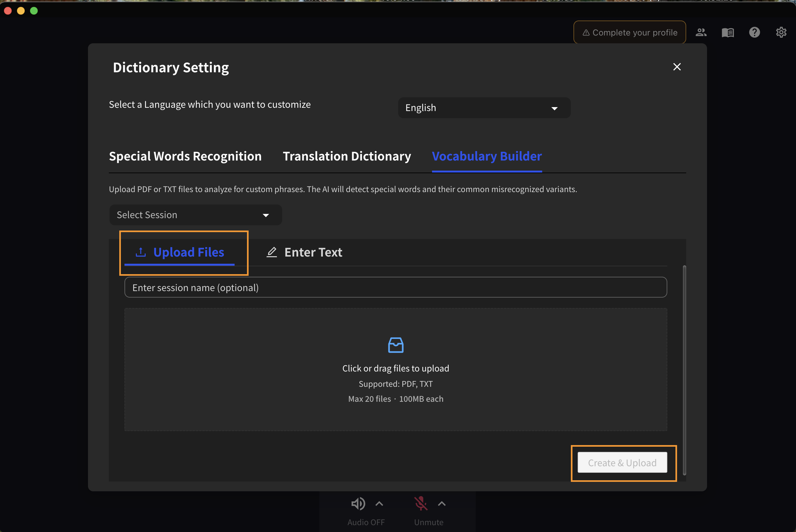796x532 pixels.
Task: Expand audio options chevron beside speaker
Action: [379, 503]
